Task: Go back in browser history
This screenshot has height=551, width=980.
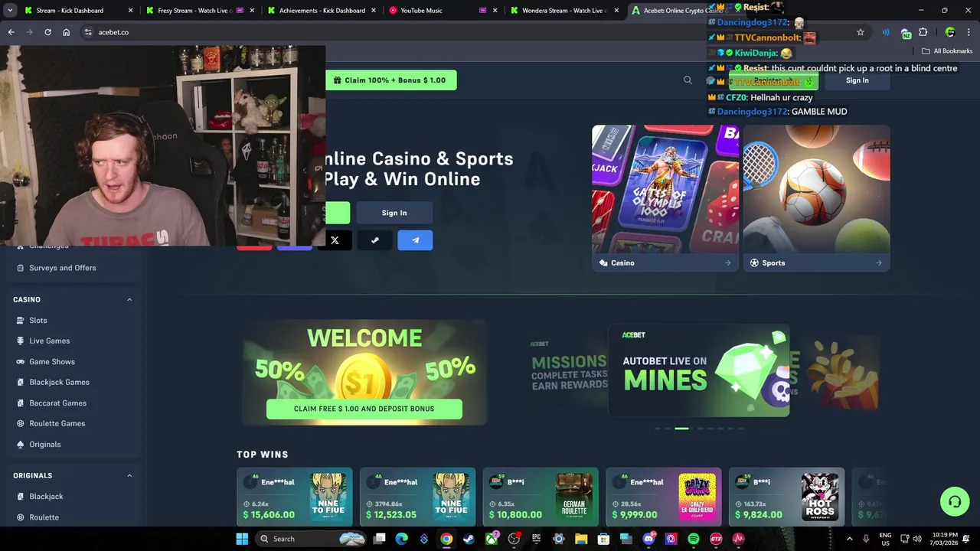Action: 11,32
